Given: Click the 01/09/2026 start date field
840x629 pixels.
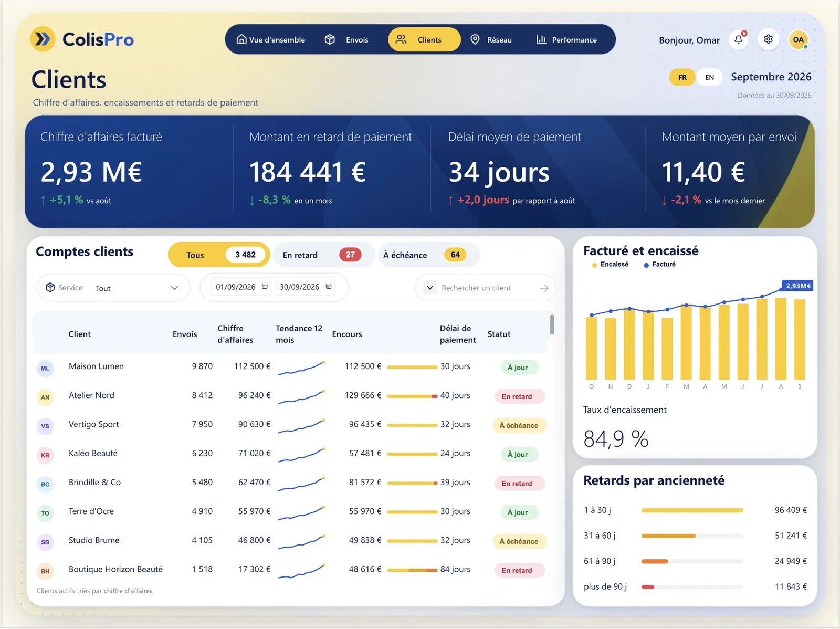Looking at the screenshot, I should point(241,287).
